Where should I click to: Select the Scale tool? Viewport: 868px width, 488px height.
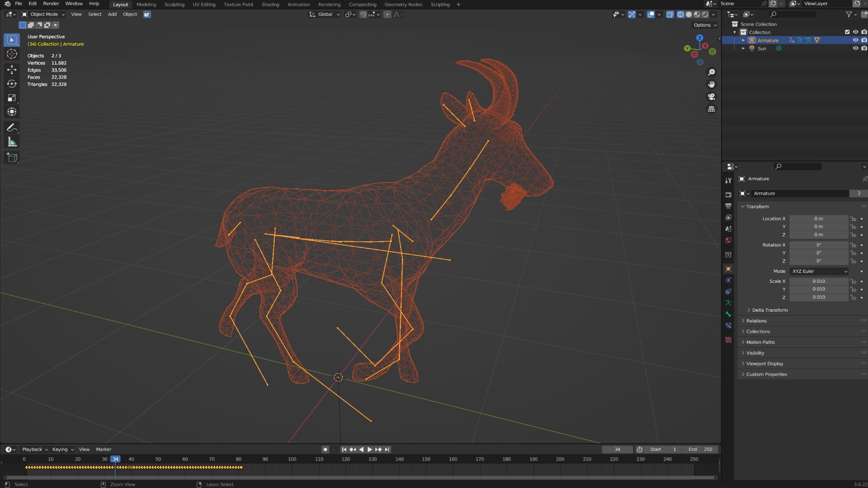coord(12,98)
